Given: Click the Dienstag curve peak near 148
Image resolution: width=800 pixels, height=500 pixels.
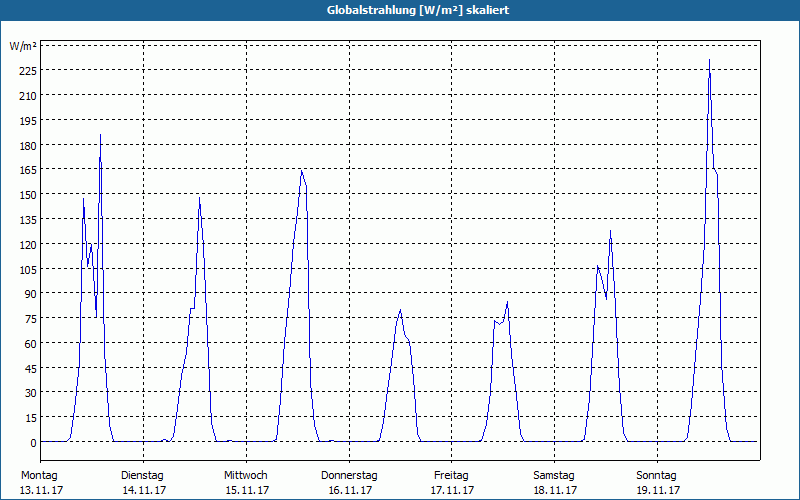Looking at the screenshot, I should (x=199, y=198).
